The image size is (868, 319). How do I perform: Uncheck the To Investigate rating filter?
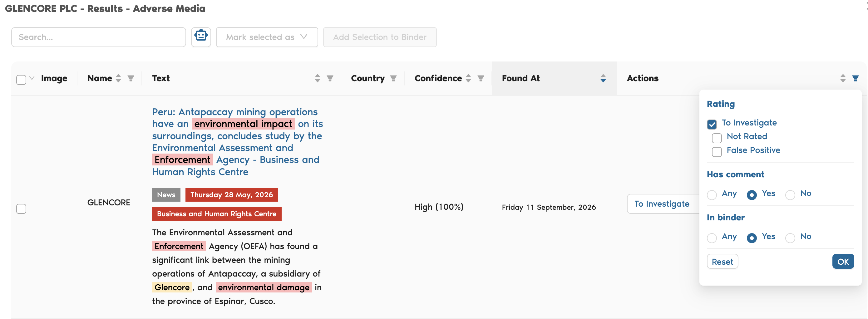712,124
